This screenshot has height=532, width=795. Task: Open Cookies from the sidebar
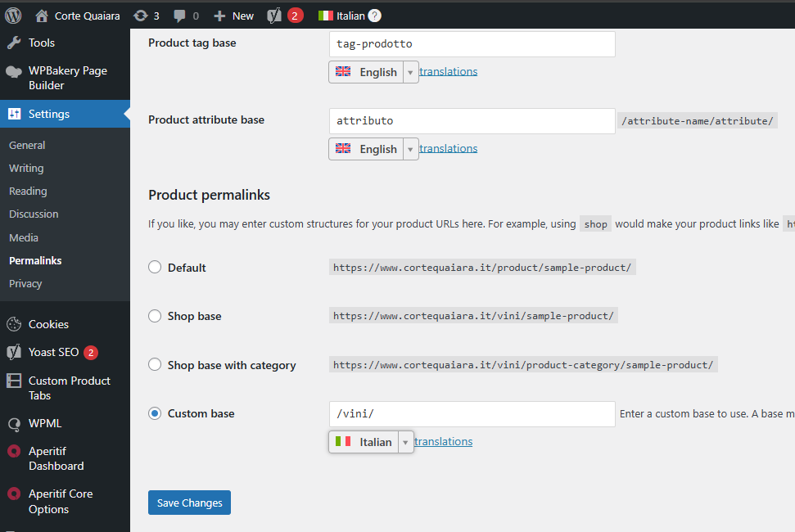point(48,324)
